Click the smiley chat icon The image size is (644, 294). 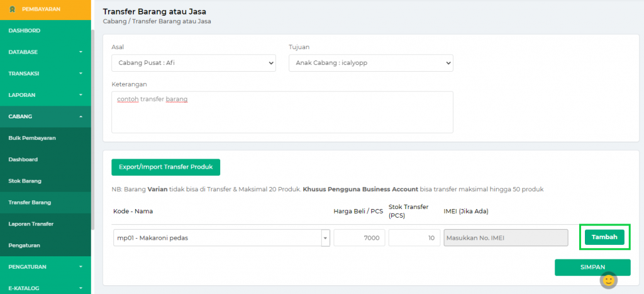608,280
